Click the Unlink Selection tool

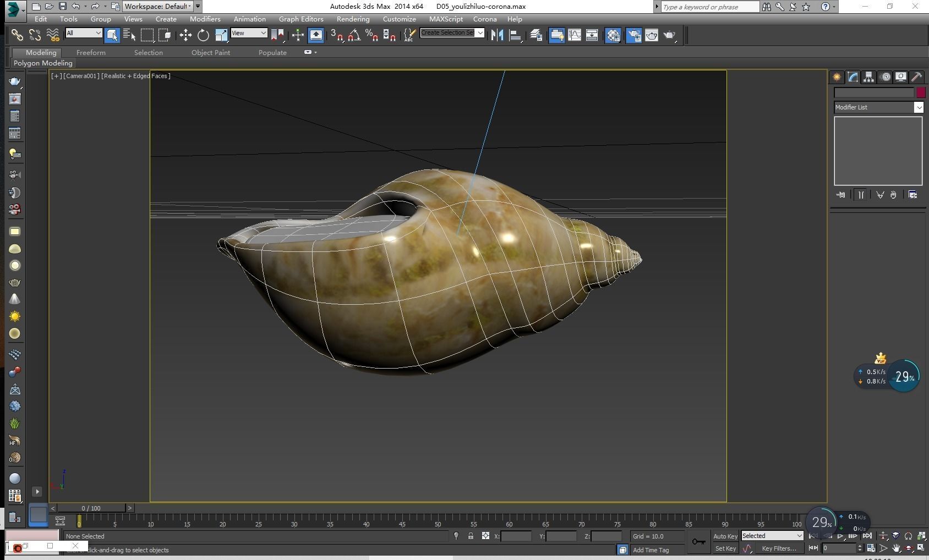click(35, 35)
